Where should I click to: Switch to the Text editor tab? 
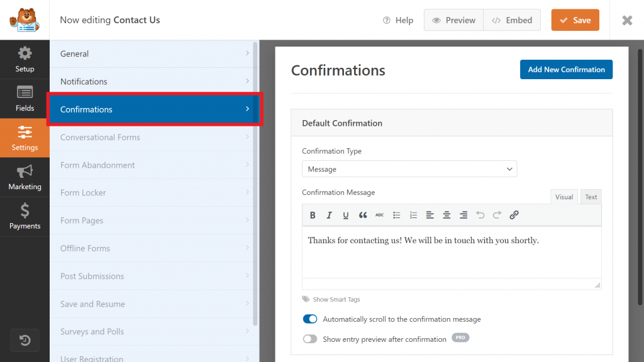(x=590, y=196)
